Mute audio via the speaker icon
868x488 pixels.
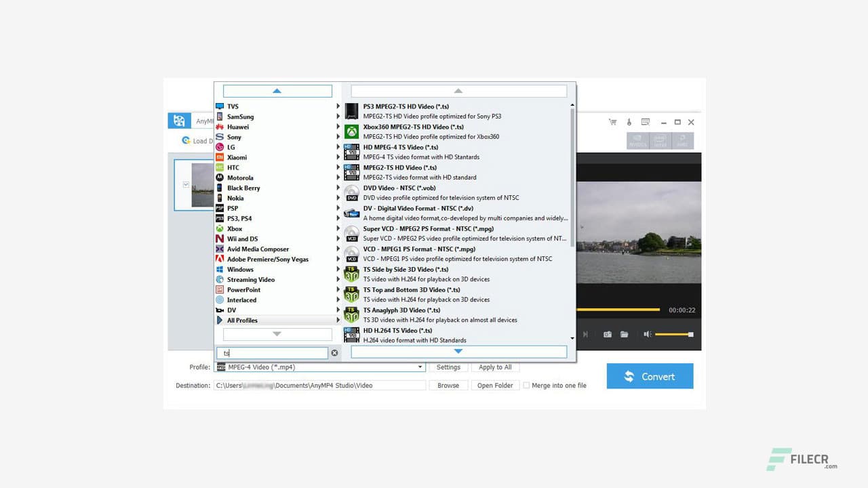click(647, 334)
